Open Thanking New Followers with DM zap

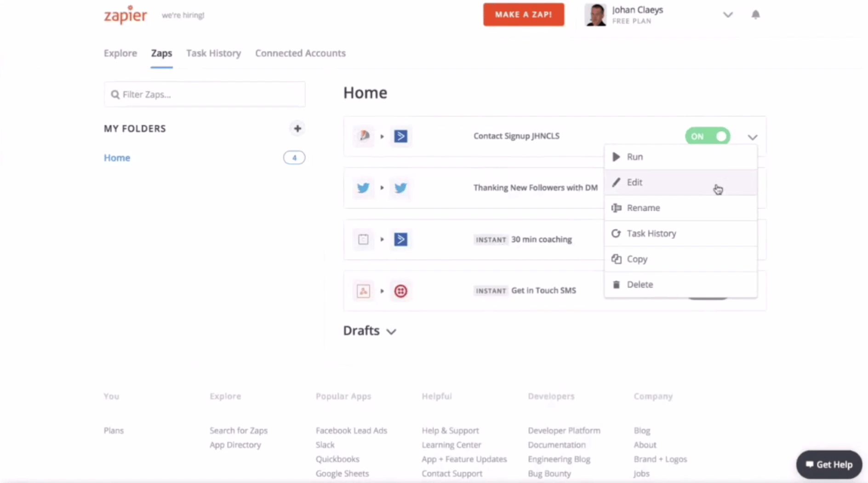tap(536, 188)
